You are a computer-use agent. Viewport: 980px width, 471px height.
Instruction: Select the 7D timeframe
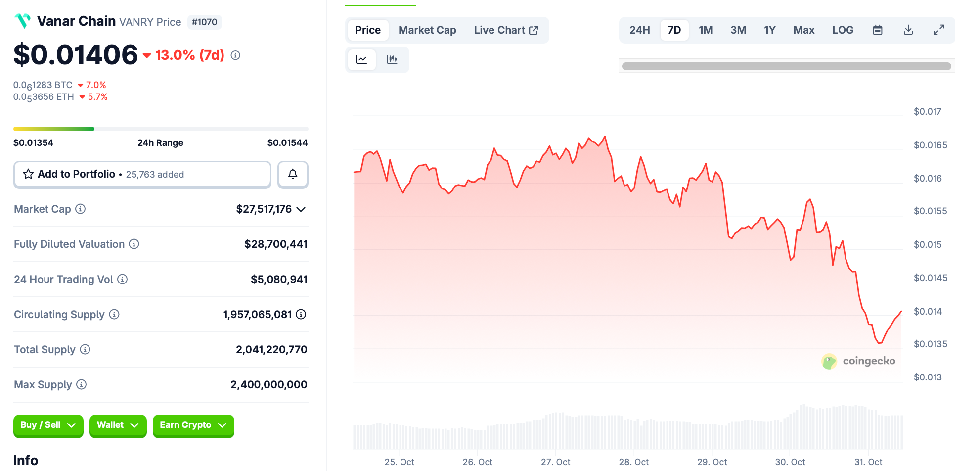point(674,30)
